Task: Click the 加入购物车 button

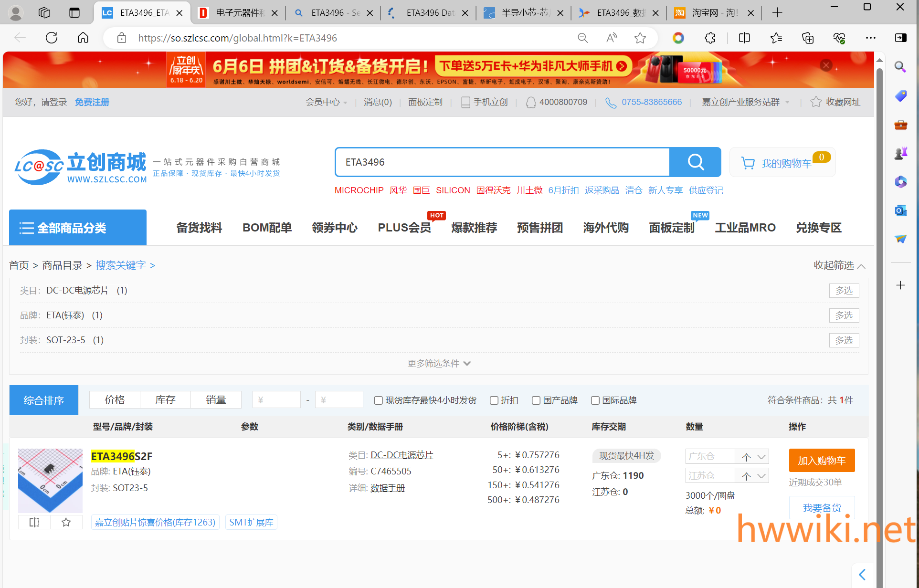Action: (821, 461)
